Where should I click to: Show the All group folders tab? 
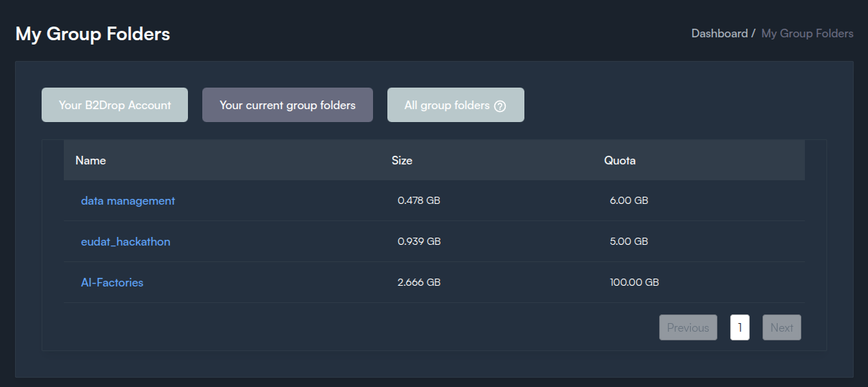click(x=446, y=105)
